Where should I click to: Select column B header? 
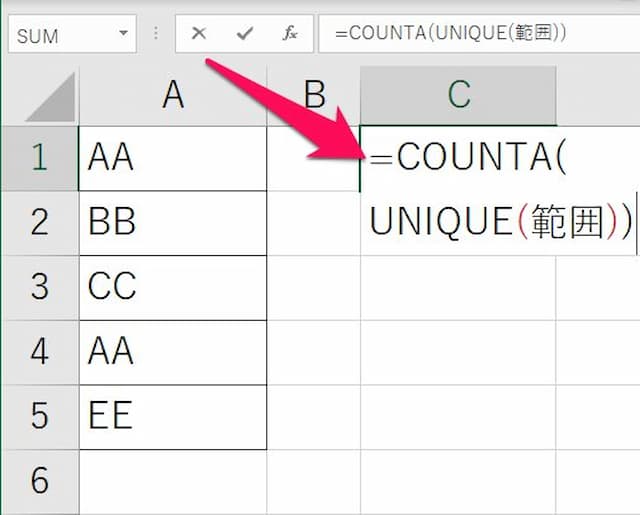(314, 95)
